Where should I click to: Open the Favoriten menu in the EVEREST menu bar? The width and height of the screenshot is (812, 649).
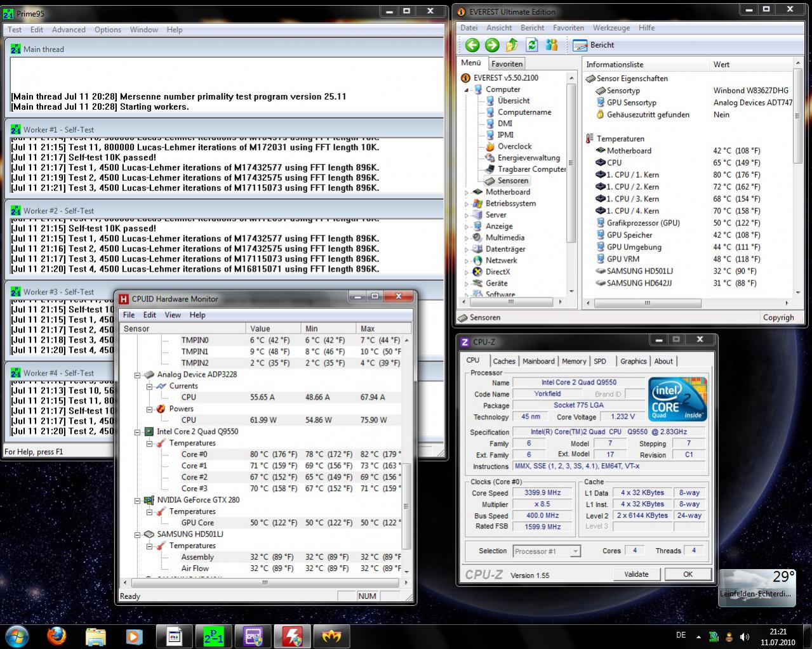pos(568,28)
